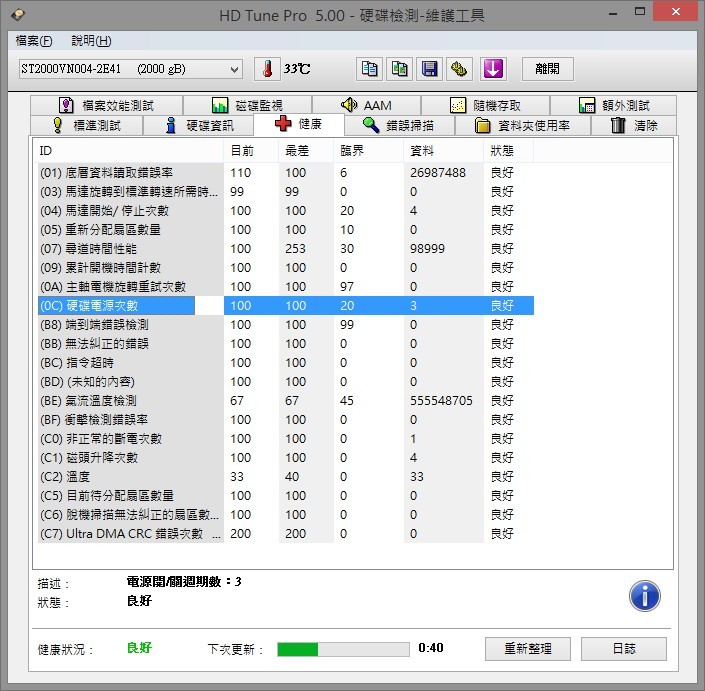Select row (BD) (未知的內容)
This screenshot has height=691, width=705.
click(x=286, y=382)
